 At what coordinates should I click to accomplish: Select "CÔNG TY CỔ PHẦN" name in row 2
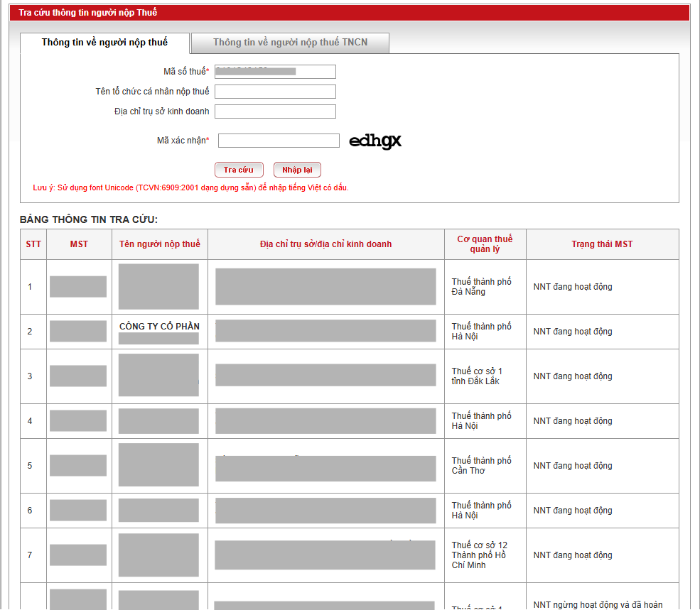pyautogui.click(x=159, y=326)
